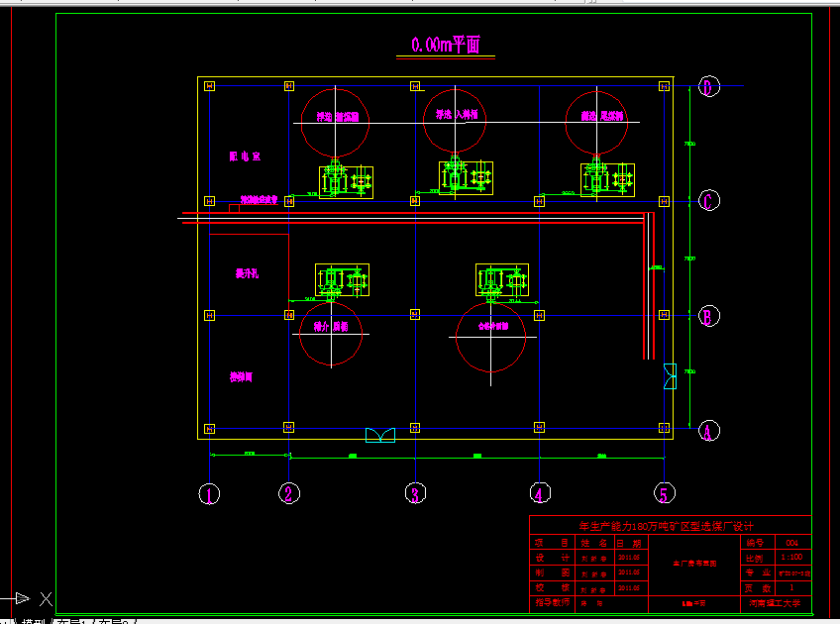Pick the pump block below the 入料桶 tank
The image size is (840, 624).
(x=466, y=178)
